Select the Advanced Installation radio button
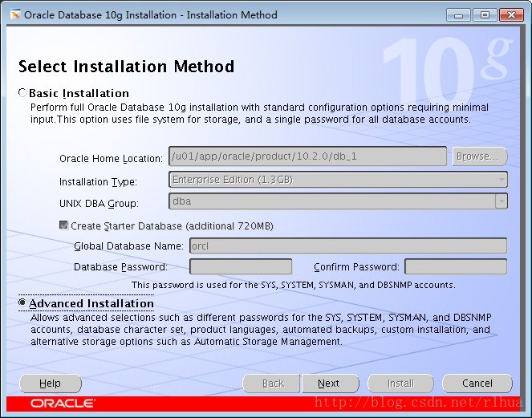532x418 pixels. [22, 302]
